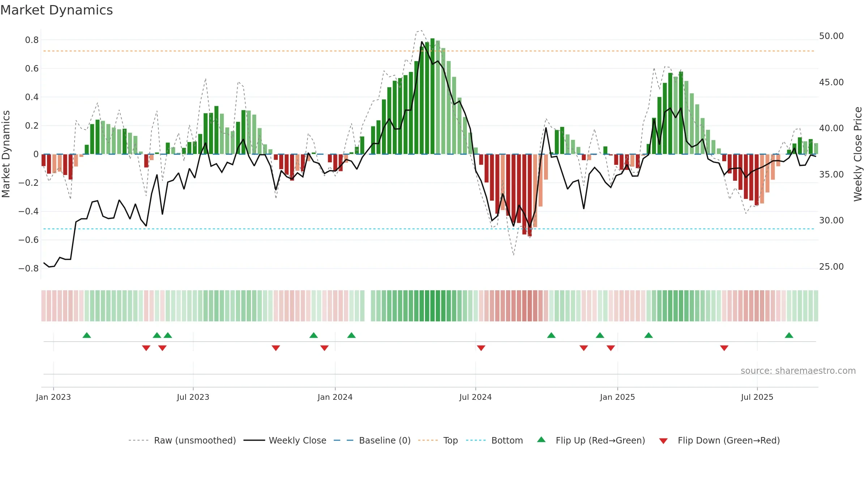Click the 0.4 left axis tick label
The image size is (868, 488).
pos(32,97)
